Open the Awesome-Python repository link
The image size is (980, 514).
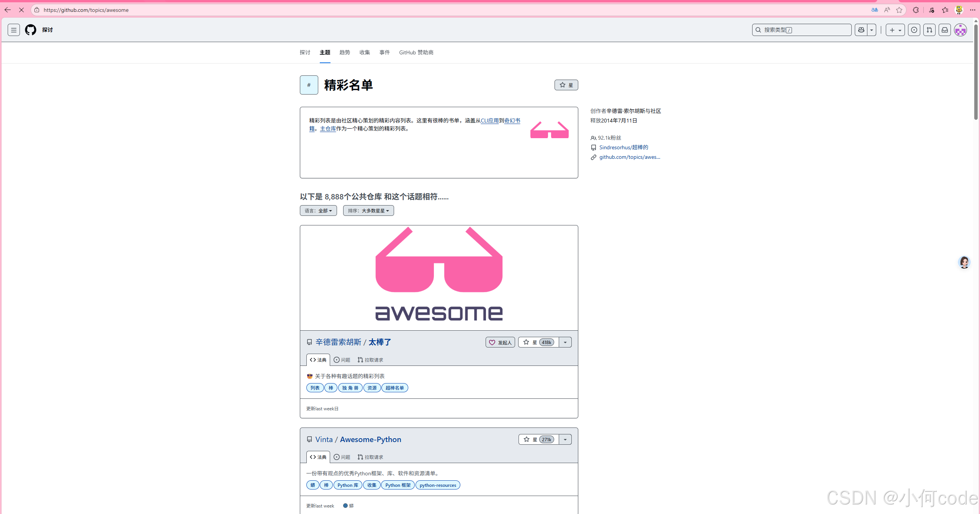click(370, 439)
